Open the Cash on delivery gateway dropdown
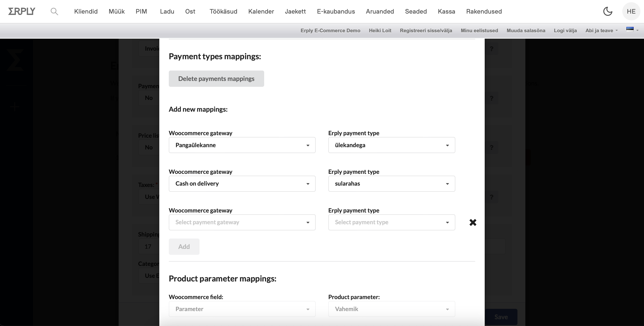Image resolution: width=644 pixels, height=326 pixels. [x=242, y=184]
